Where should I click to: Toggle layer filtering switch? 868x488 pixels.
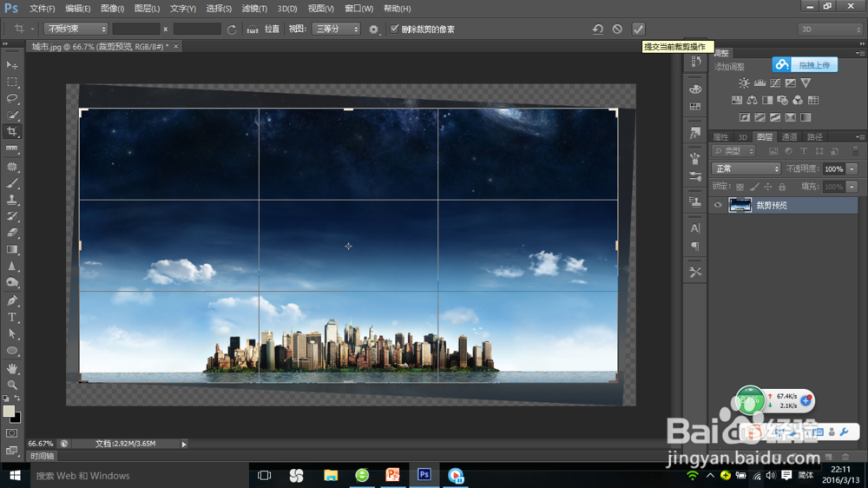coord(855,151)
